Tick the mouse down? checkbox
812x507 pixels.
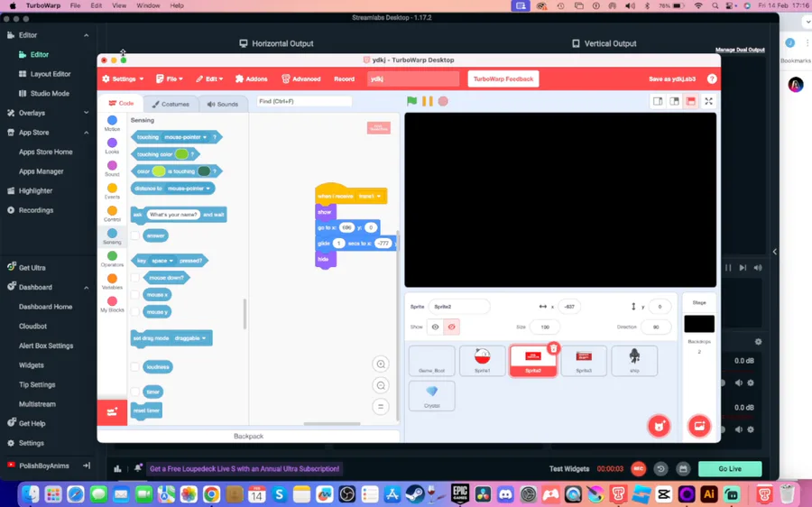coord(134,278)
